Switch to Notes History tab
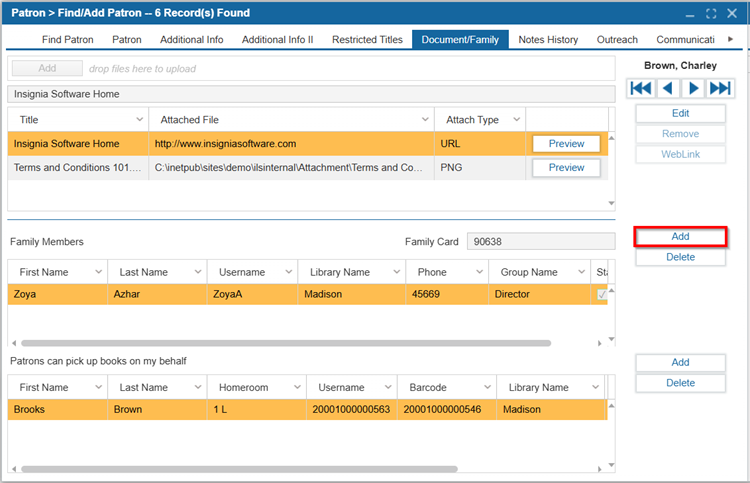 click(548, 40)
